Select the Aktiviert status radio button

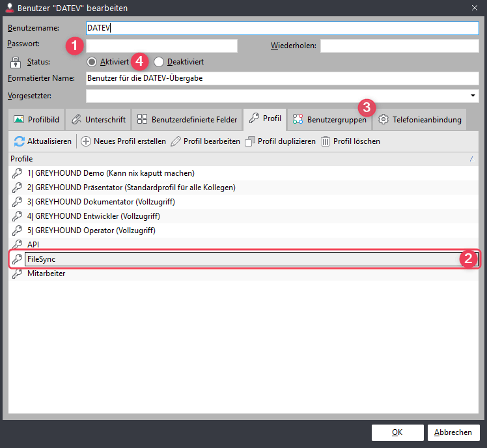[92, 62]
